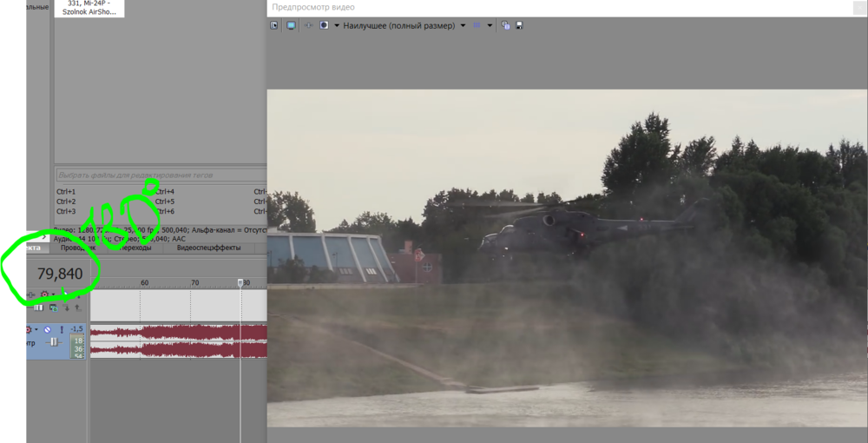This screenshot has width=868, height=443.
Task: Click the 79,840 timecode display
Action: tap(60, 274)
